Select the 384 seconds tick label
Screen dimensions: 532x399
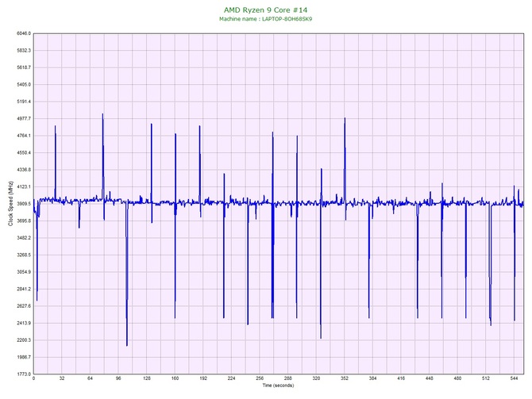372,378
